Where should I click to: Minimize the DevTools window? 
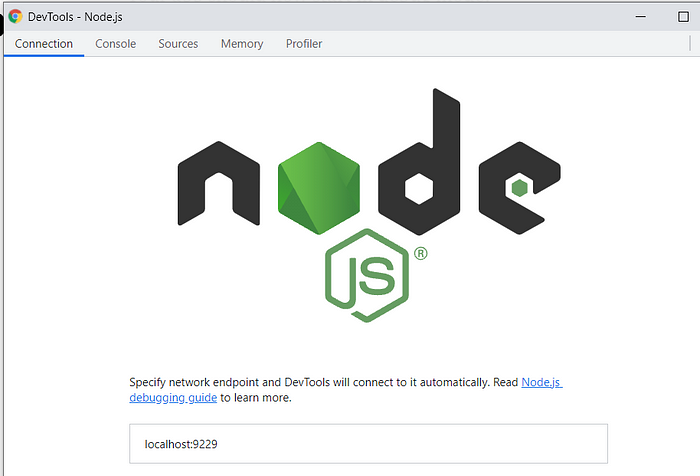point(641,17)
